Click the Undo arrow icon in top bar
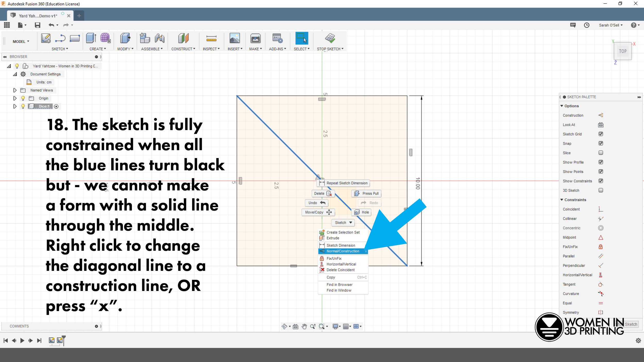The height and width of the screenshot is (362, 644). (51, 25)
